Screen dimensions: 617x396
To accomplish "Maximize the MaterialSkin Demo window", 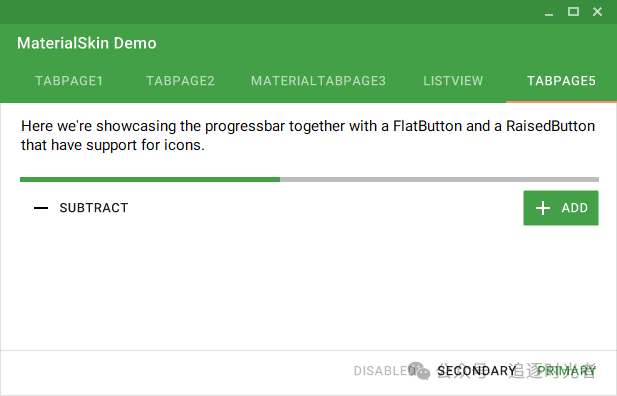I will point(573,11).
